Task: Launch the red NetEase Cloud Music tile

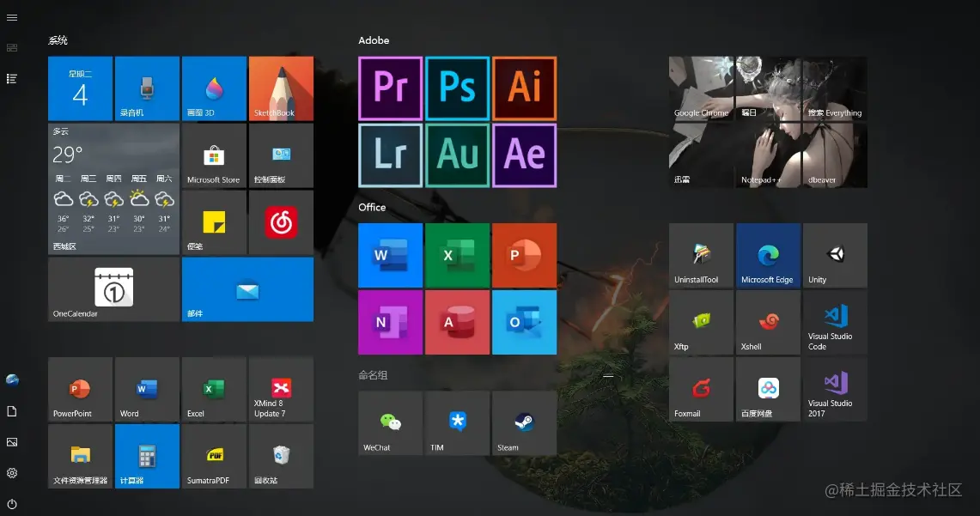Action: 281,222
